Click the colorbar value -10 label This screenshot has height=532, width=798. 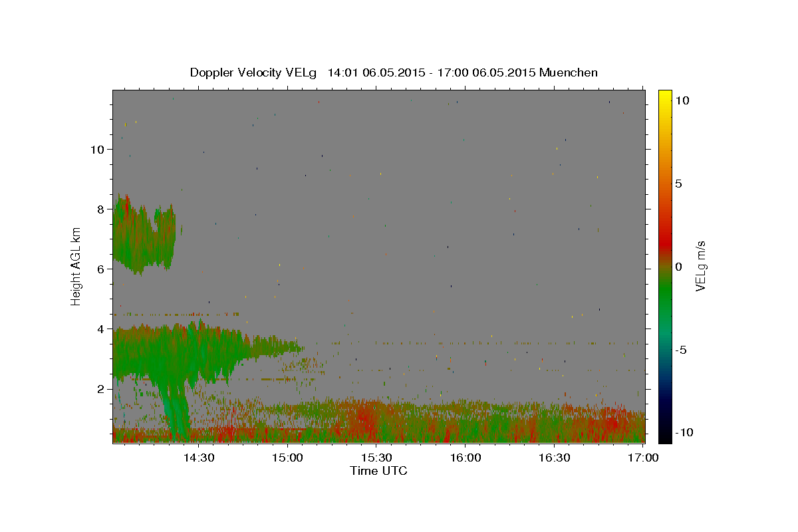pyautogui.click(x=684, y=432)
